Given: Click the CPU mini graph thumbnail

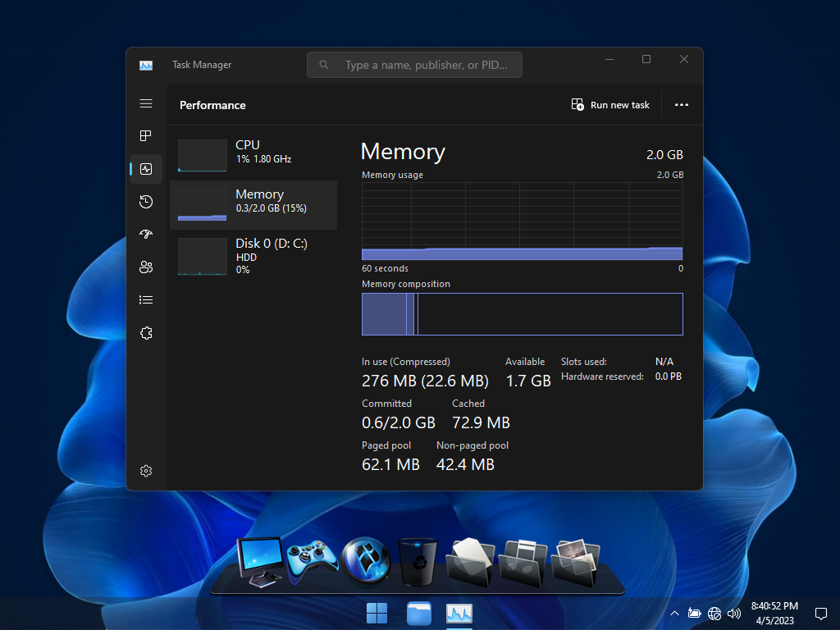Looking at the screenshot, I should pyautogui.click(x=203, y=155).
